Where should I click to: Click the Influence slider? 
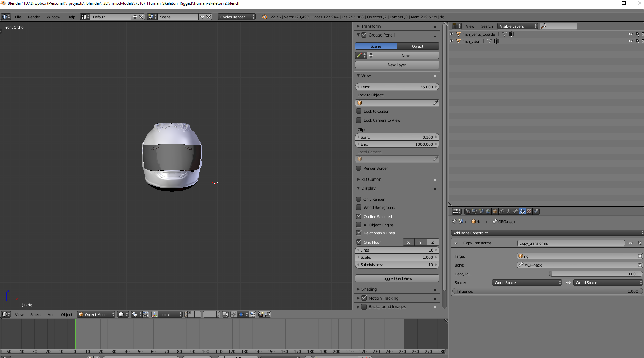pos(547,291)
